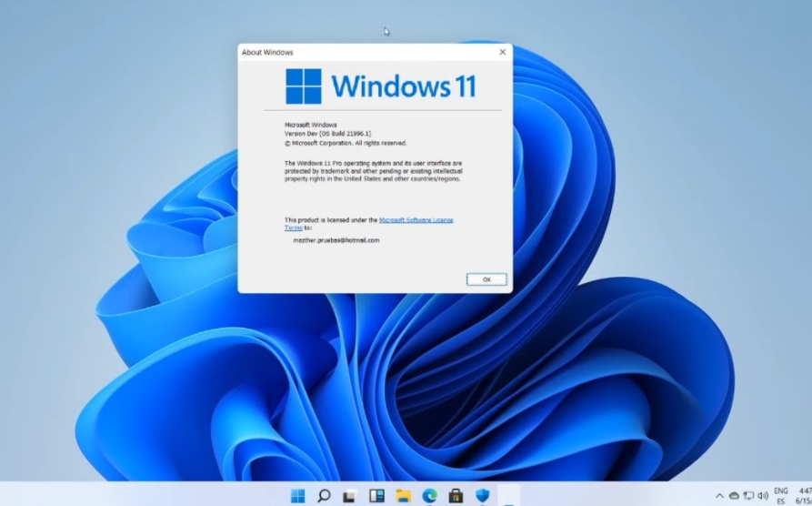This screenshot has width=812, height=506.
Task: Click the text 'Version Dev (OS Build 21996.1)'
Action: pos(328,134)
